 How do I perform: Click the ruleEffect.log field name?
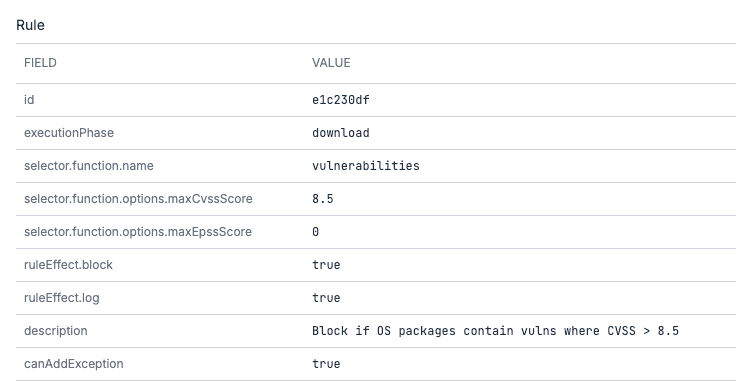62,298
